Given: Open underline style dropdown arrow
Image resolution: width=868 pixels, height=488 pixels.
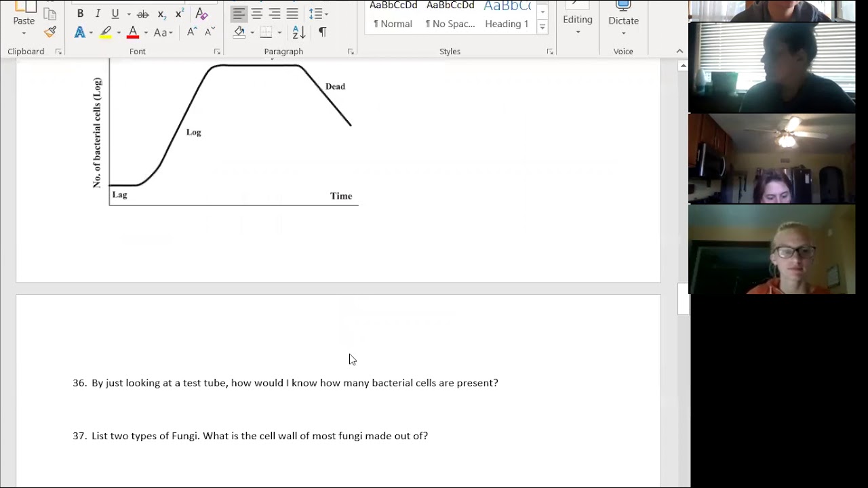Looking at the screenshot, I should 128,14.
